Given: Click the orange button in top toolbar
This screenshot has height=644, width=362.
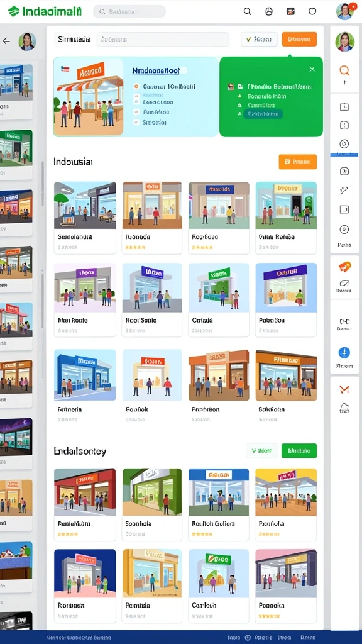Looking at the screenshot, I should click(x=299, y=40).
